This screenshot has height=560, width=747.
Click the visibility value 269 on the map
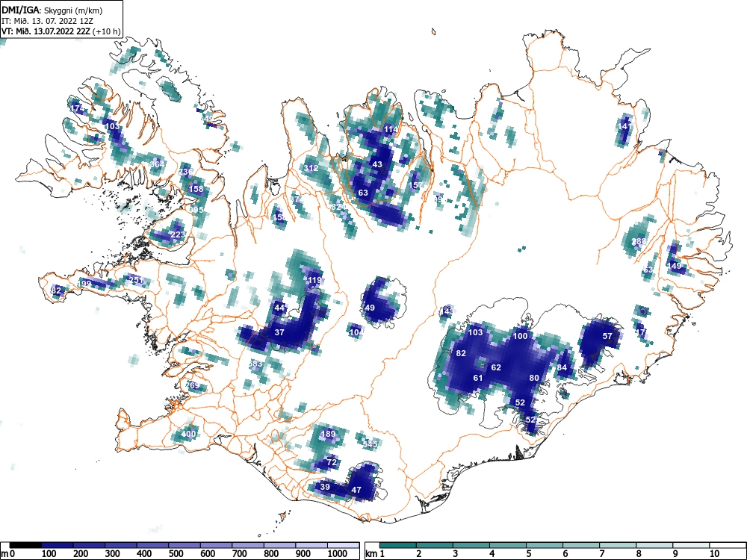[x=193, y=385]
